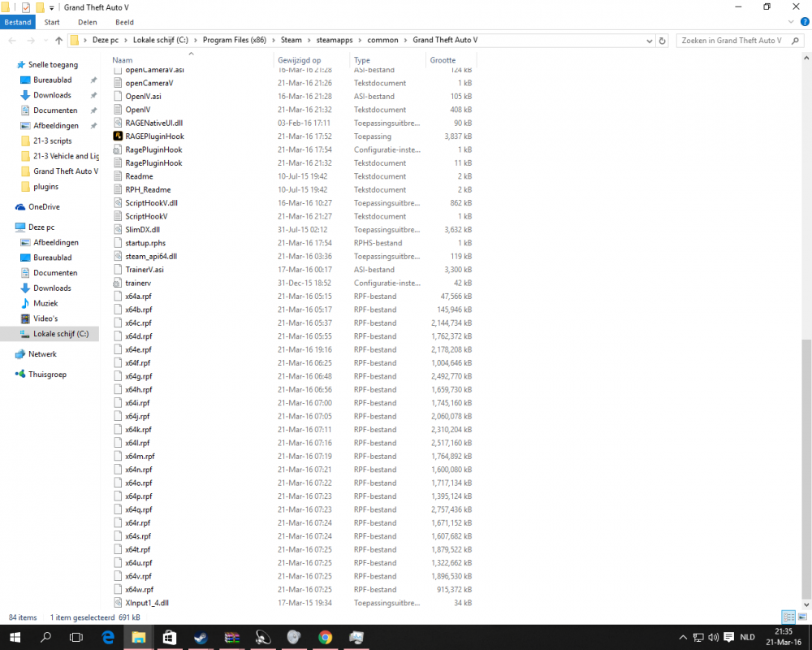Expand the chevron after common in breadcrumb
Screen dimensions: 812x650
pos(405,41)
